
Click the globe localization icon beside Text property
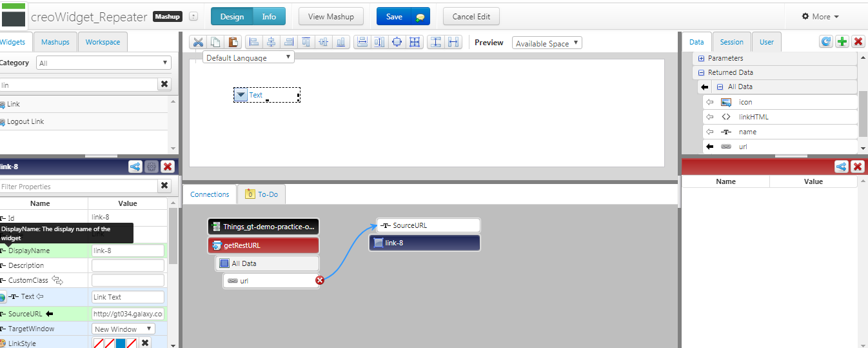[x=2, y=297]
